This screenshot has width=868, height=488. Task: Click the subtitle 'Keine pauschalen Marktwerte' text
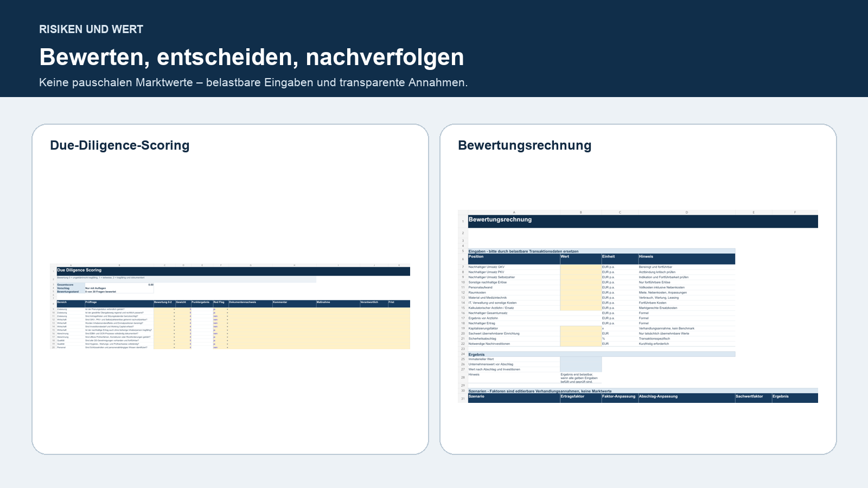click(x=116, y=82)
